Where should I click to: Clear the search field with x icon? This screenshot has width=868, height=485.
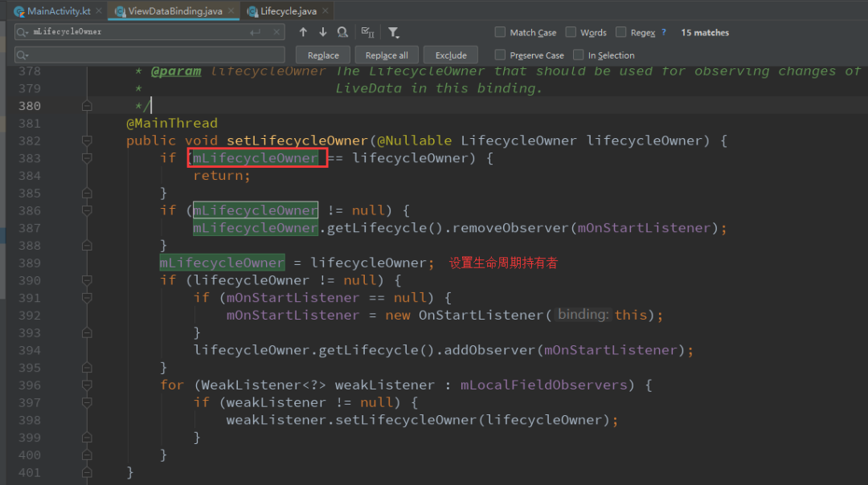click(x=276, y=32)
